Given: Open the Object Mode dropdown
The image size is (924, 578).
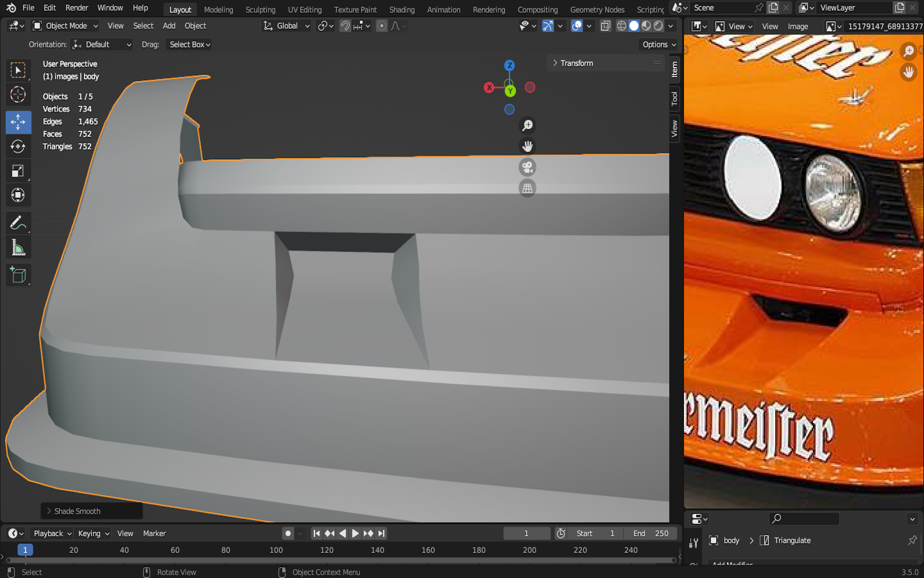Looking at the screenshot, I should (65, 26).
